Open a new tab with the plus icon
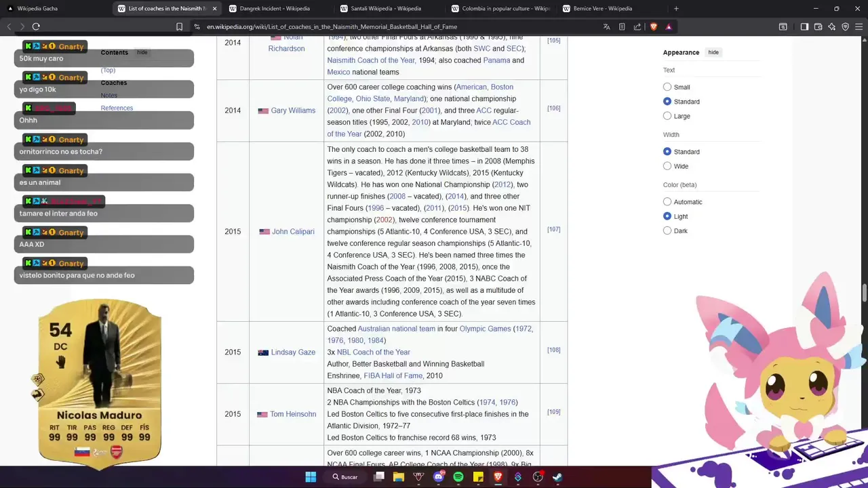Image resolution: width=868 pixels, height=488 pixels. click(x=676, y=9)
